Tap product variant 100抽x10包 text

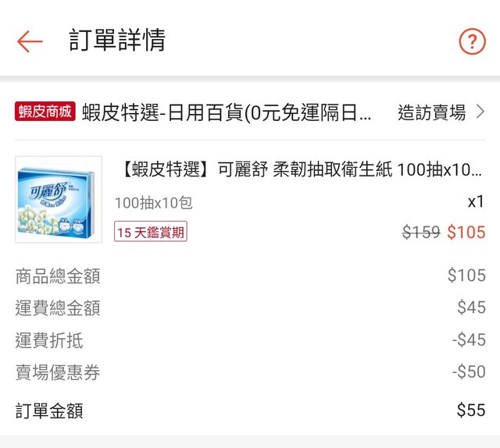(x=153, y=203)
